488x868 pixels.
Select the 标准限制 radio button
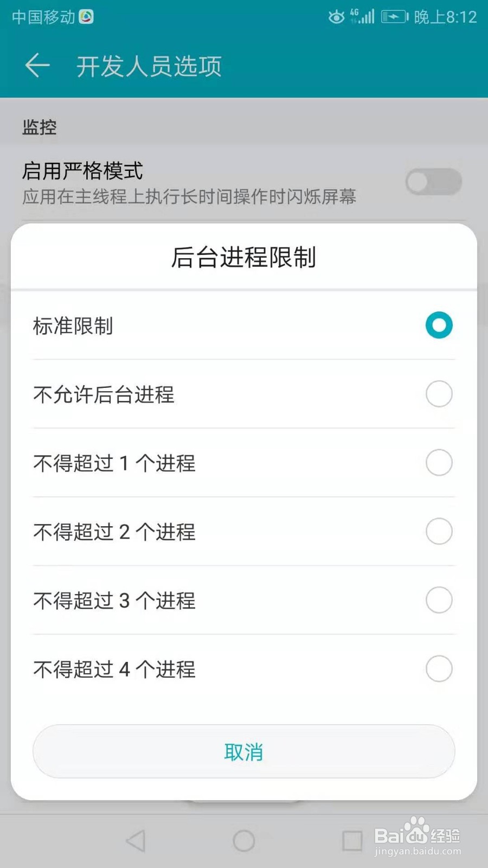click(x=439, y=325)
